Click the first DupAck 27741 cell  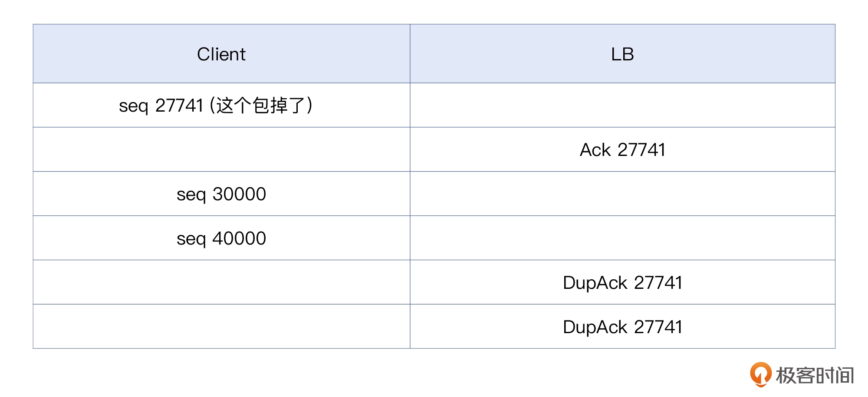[x=622, y=282]
